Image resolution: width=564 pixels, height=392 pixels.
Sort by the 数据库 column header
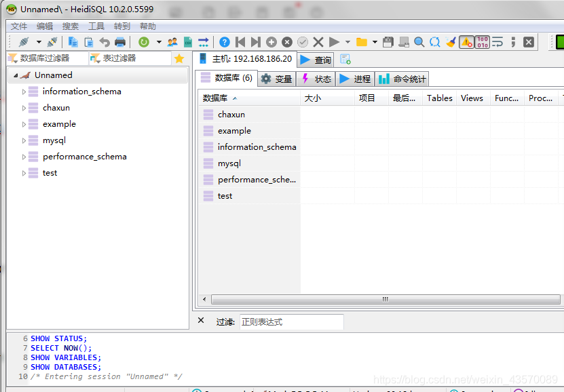tap(249, 98)
